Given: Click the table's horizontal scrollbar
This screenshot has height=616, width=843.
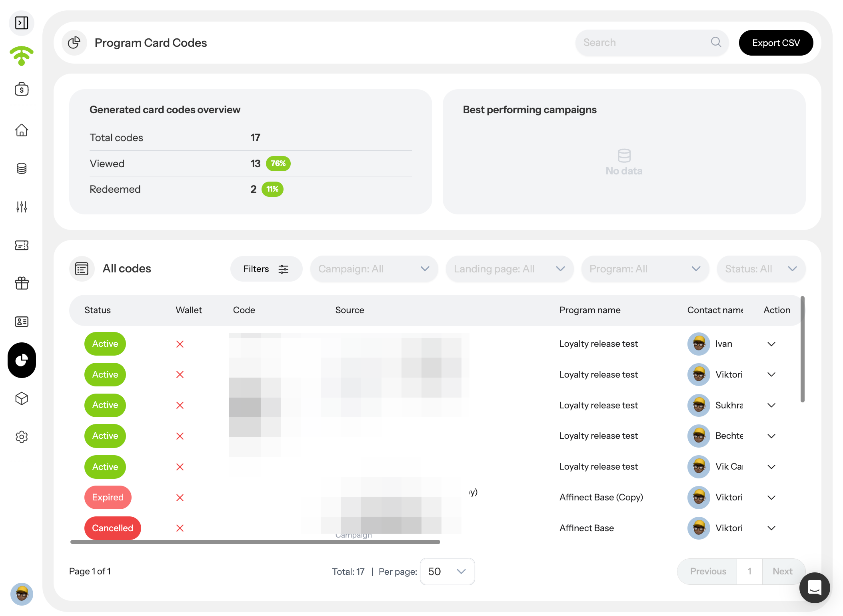Looking at the screenshot, I should (x=255, y=542).
